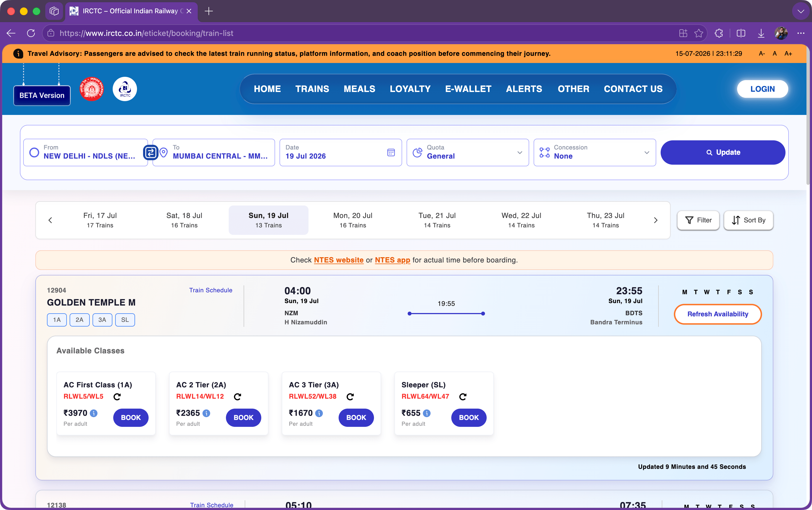The height and width of the screenshot is (510, 812).
Task: Open Train Schedule for train 12904
Action: (211, 290)
